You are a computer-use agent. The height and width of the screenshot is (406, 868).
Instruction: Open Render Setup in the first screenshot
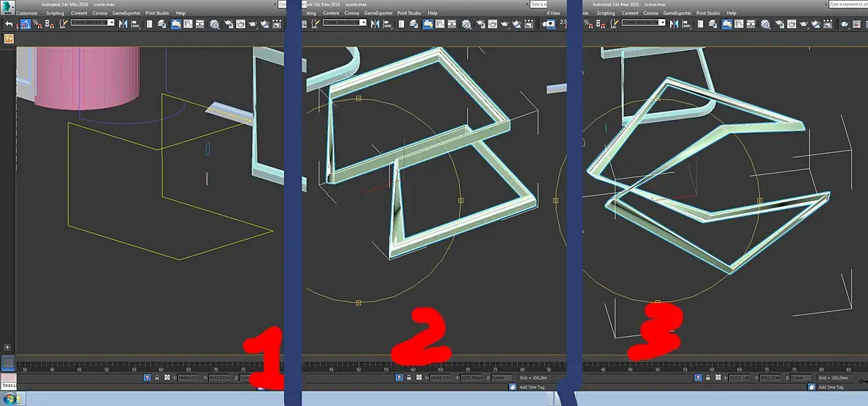click(x=228, y=24)
